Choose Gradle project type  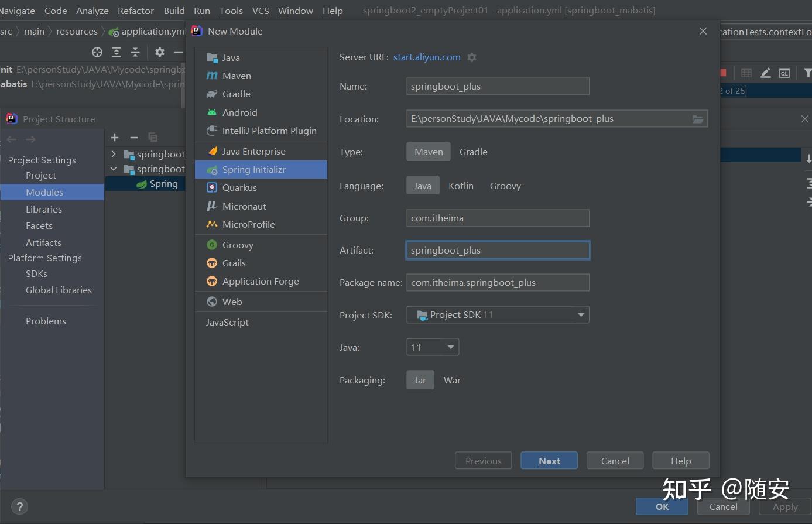pos(473,152)
